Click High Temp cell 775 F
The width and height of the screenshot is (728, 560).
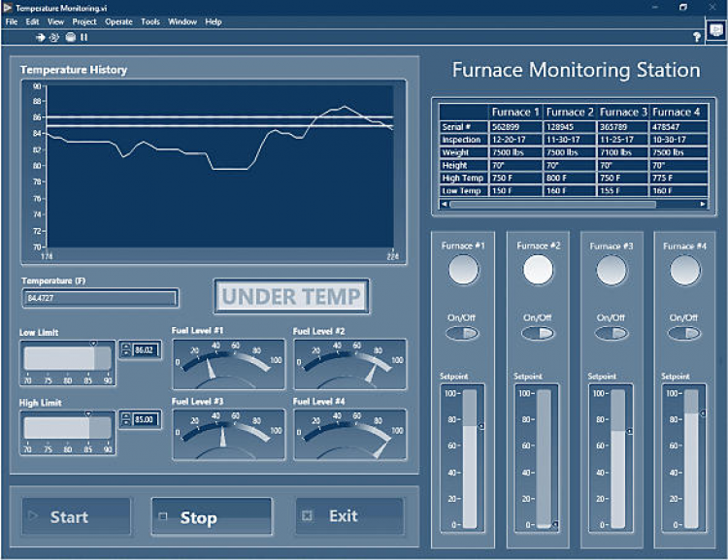point(678,178)
